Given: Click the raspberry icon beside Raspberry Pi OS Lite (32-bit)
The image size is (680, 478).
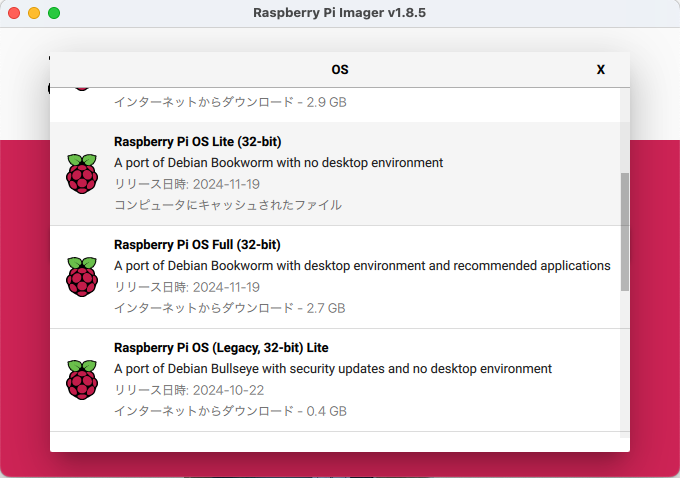Looking at the screenshot, I should click(82, 173).
